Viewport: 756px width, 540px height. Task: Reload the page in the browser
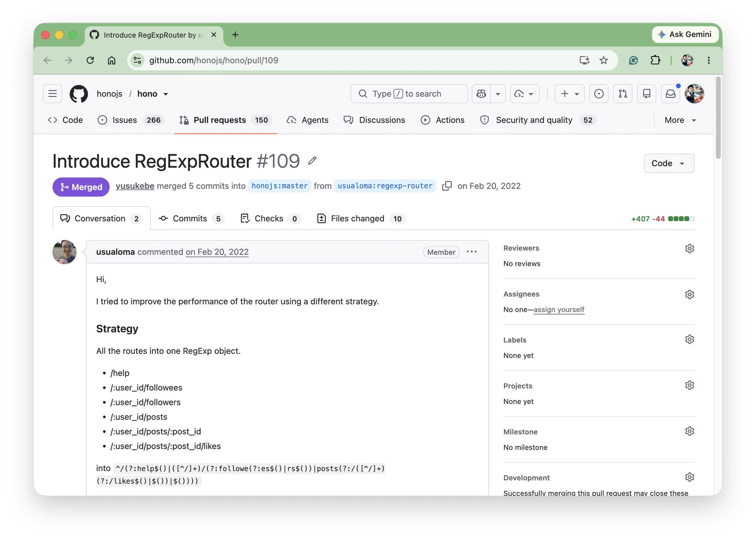tap(90, 60)
